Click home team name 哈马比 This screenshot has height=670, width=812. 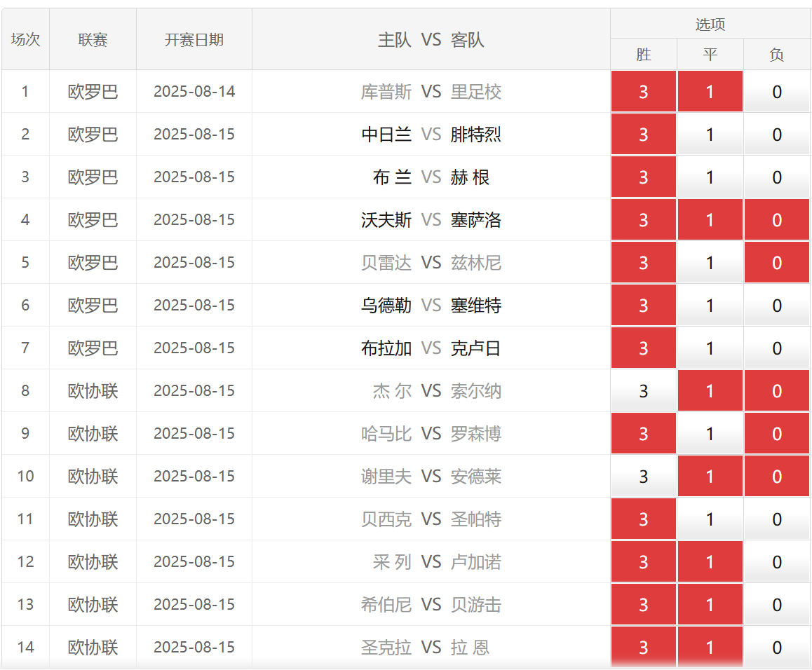[386, 433]
